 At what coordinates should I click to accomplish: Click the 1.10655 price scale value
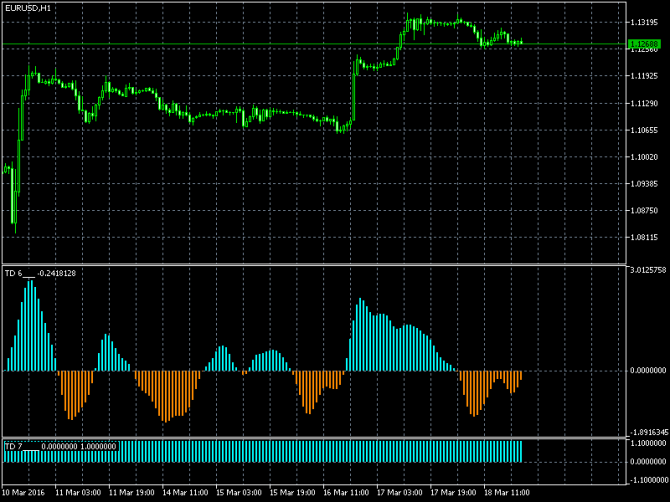coord(644,130)
